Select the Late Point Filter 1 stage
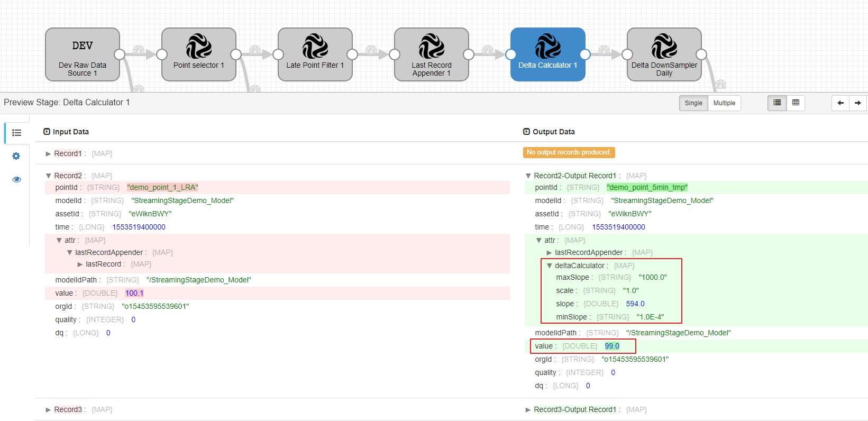This screenshot has width=868, height=421. click(315, 54)
